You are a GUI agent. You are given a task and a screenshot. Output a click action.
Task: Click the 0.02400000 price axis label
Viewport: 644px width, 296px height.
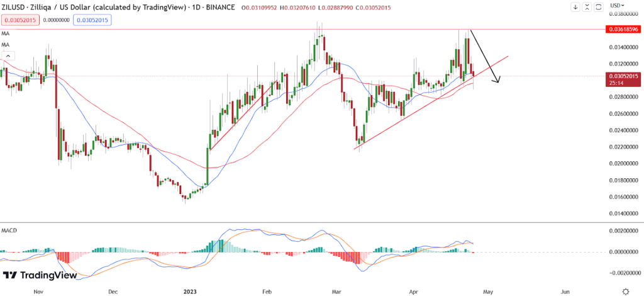click(x=625, y=130)
